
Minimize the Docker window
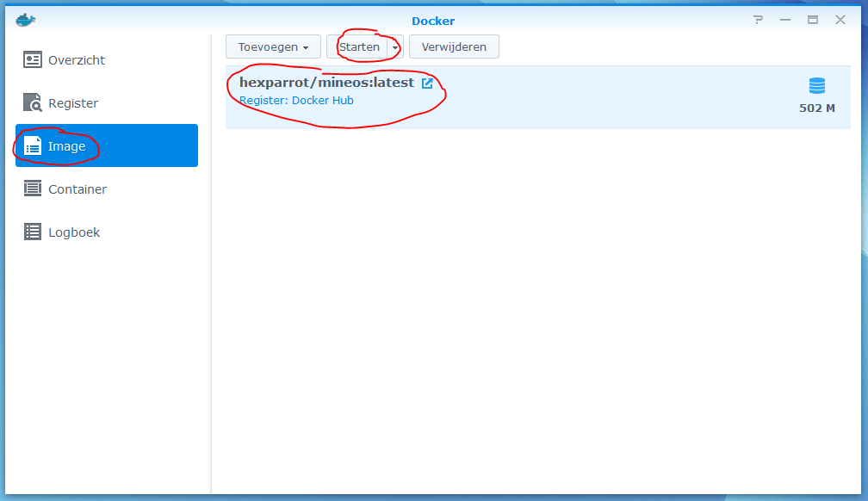[x=785, y=20]
